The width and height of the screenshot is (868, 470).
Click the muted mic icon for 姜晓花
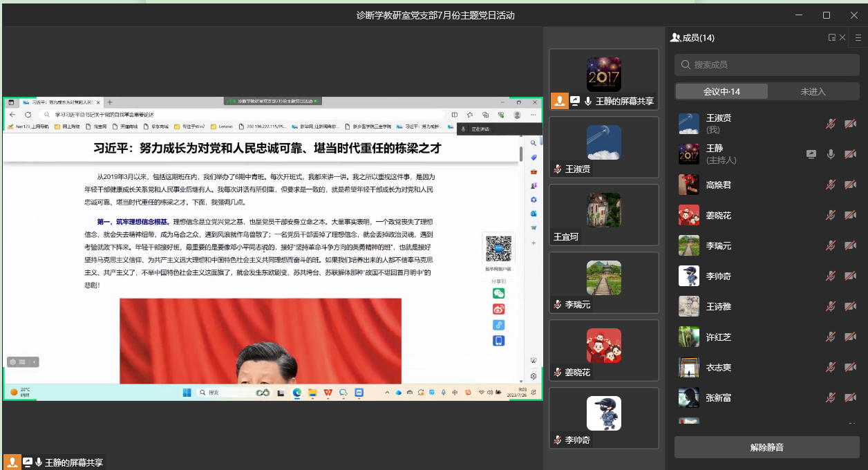point(831,216)
